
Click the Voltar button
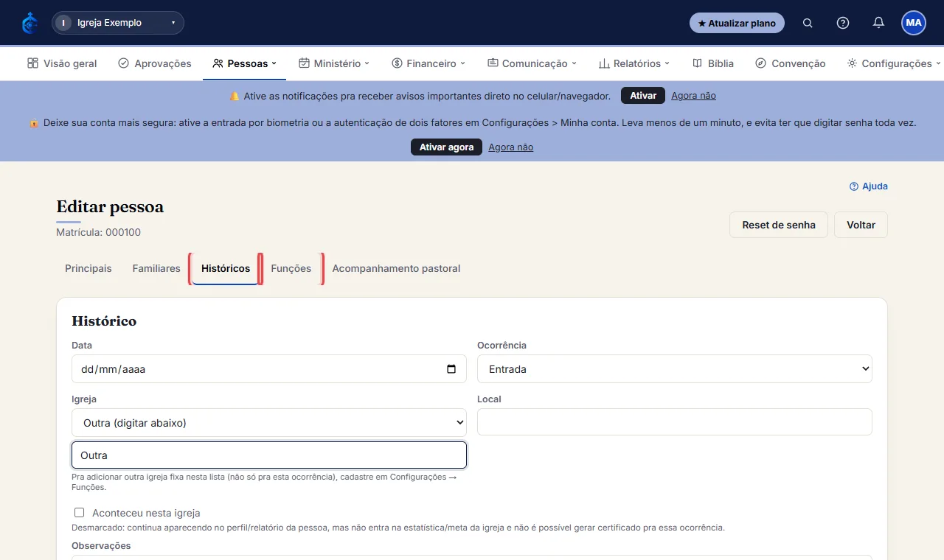tap(861, 225)
